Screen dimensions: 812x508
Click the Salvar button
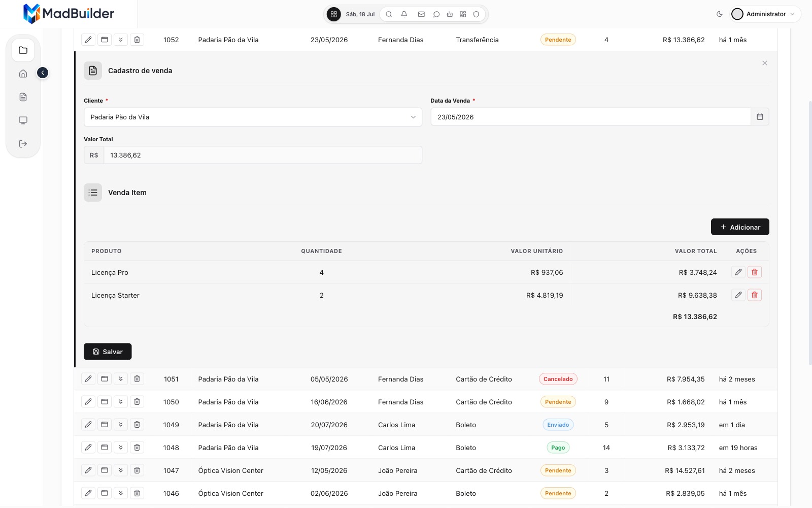point(108,352)
